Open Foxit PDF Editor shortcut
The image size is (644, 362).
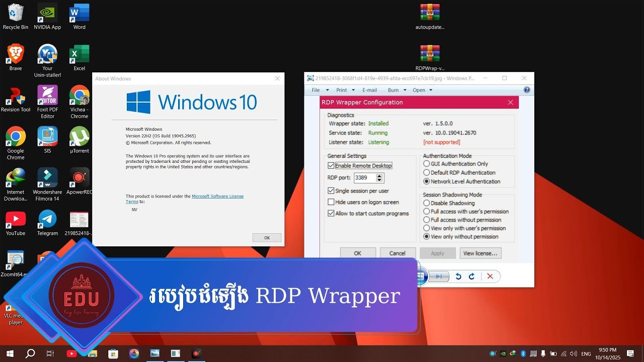47,102
